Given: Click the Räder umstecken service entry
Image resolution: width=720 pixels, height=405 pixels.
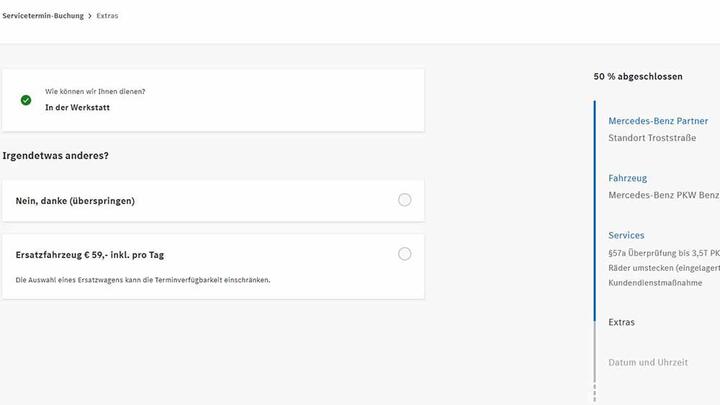Looking at the screenshot, I should pyautogui.click(x=663, y=268).
